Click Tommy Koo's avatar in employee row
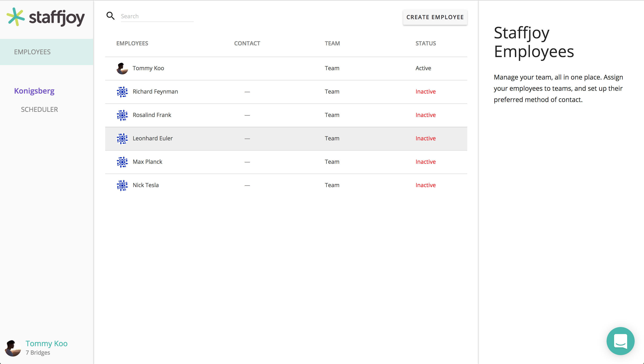The image size is (644, 364). (x=122, y=68)
